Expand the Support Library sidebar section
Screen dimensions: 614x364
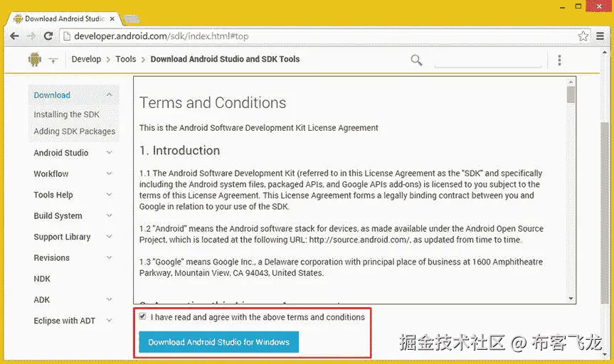110,237
